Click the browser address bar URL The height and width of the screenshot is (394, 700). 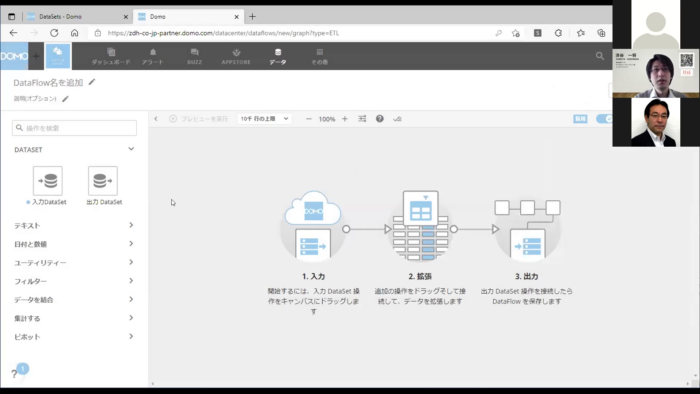tap(223, 33)
